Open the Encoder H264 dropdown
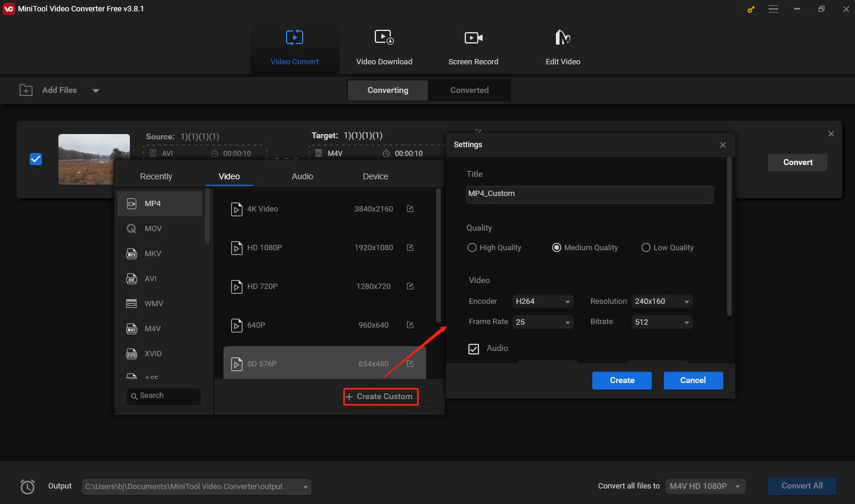The height and width of the screenshot is (504, 855). (x=543, y=301)
